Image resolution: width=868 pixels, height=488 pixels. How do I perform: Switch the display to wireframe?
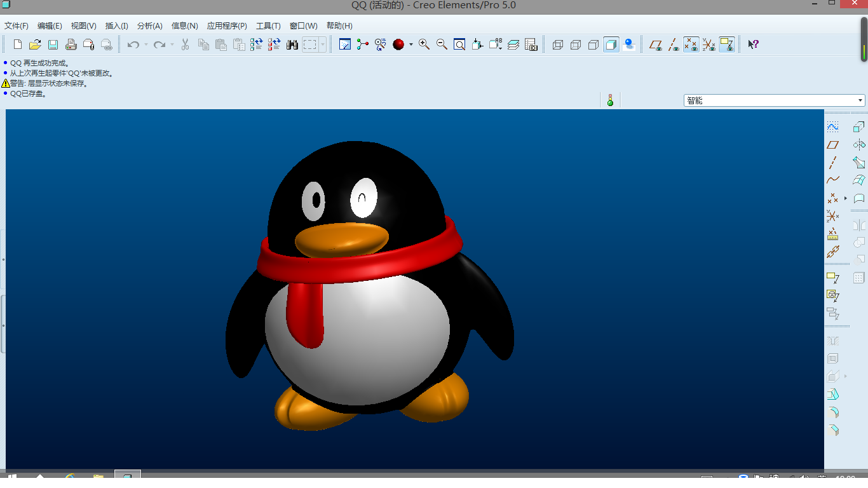pyautogui.click(x=558, y=44)
